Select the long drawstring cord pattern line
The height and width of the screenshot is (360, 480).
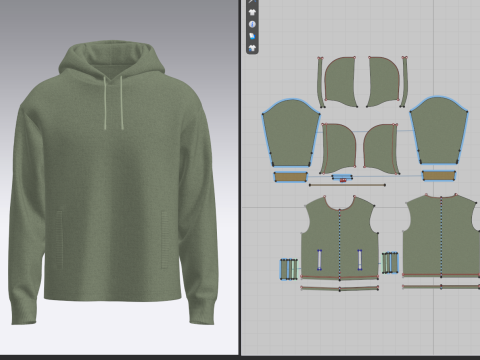pyautogui.click(x=347, y=185)
